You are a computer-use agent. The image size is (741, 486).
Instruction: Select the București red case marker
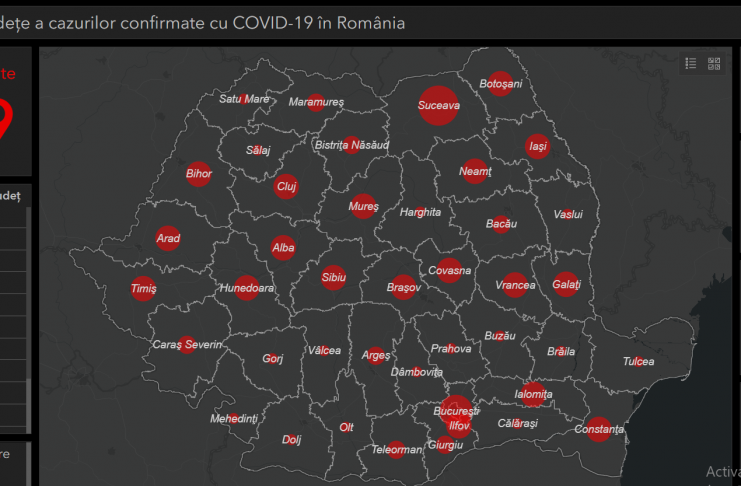click(x=456, y=410)
